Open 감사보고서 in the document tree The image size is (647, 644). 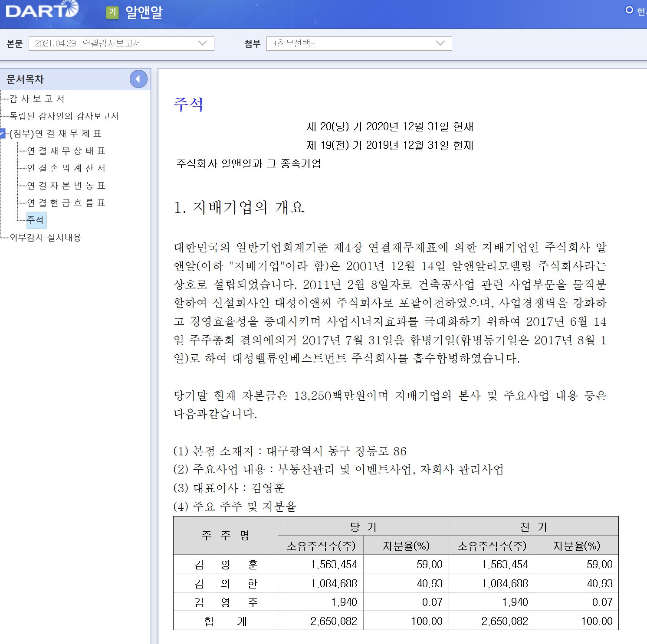tap(37, 99)
